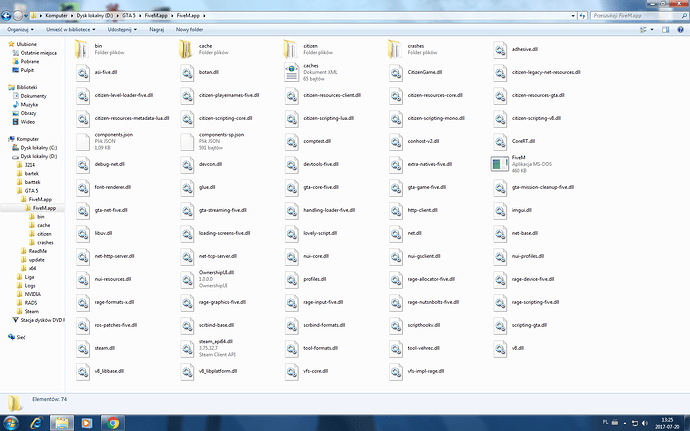Open Dokumenty library in sidebar
The height and width of the screenshot is (431, 690).
[33, 96]
